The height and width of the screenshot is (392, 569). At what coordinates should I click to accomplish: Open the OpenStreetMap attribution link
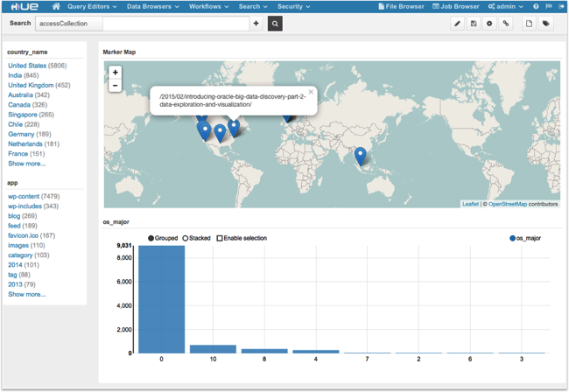[x=508, y=204]
